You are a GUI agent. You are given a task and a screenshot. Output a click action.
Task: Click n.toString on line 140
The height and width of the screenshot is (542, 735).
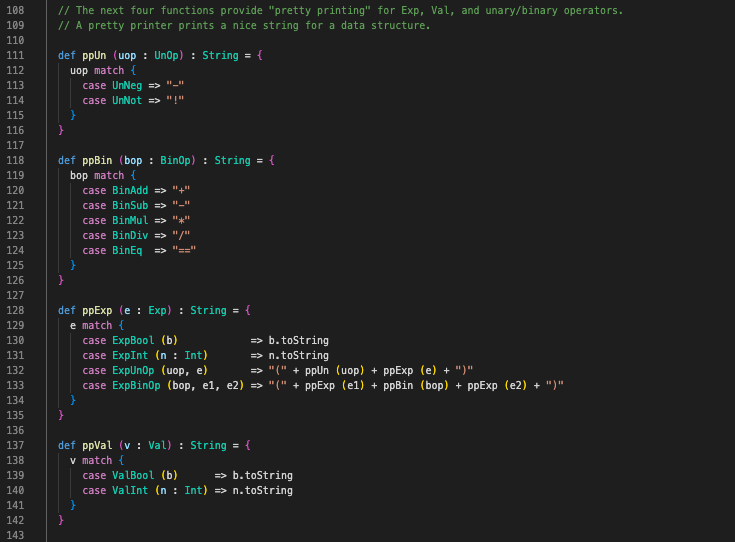(262, 490)
